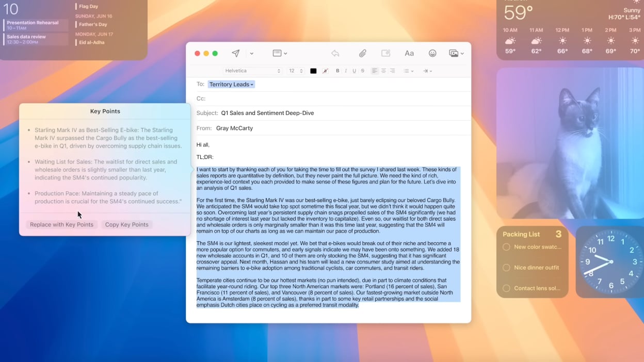Image resolution: width=644 pixels, height=362 pixels.
Task: Click the reply arrow icon
Action: (335, 53)
